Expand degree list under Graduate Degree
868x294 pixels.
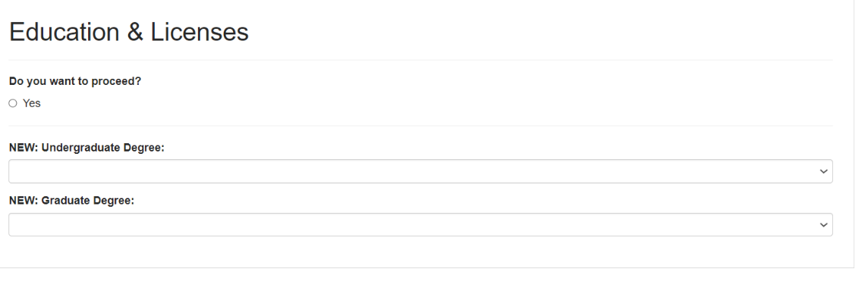pyautogui.click(x=420, y=224)
